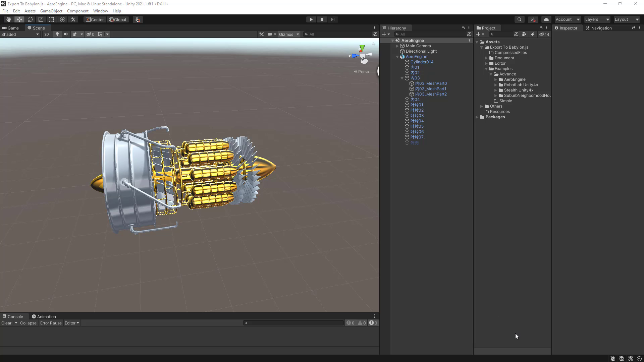Image resolution: width=644 pixels, height=362 pixels.
Task: Open Layers dropdown
Action: tap(597, 19)
